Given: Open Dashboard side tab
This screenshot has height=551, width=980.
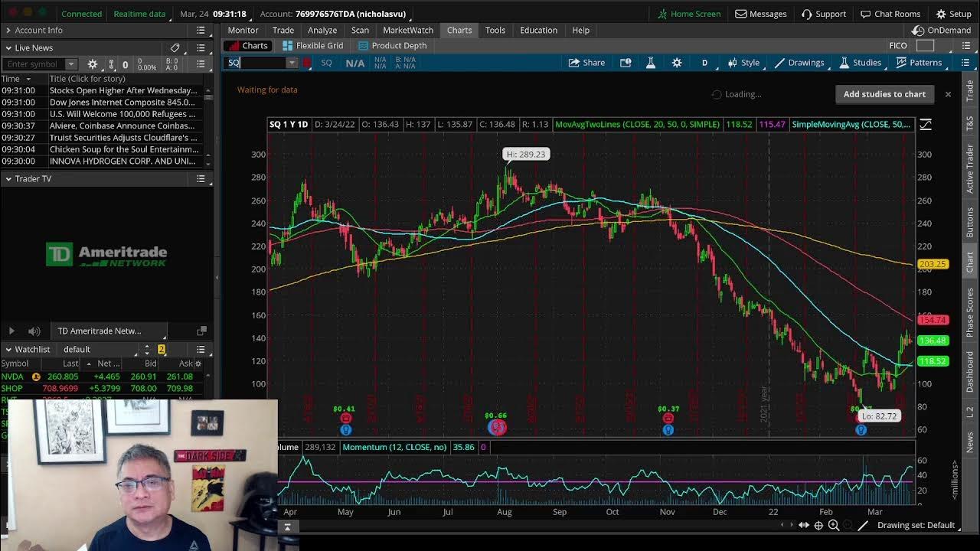Looking at the screenshot, I should pyautogui.click(x=969, y=373).
